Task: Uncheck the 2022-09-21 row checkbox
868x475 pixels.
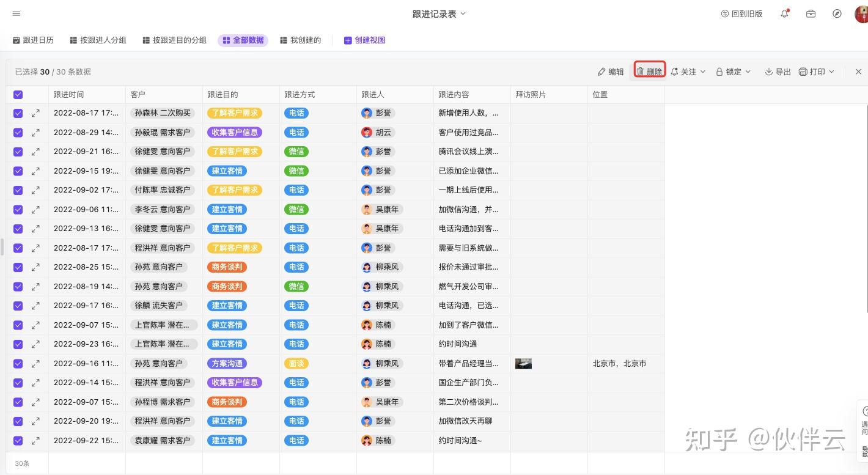Action: 18,152
